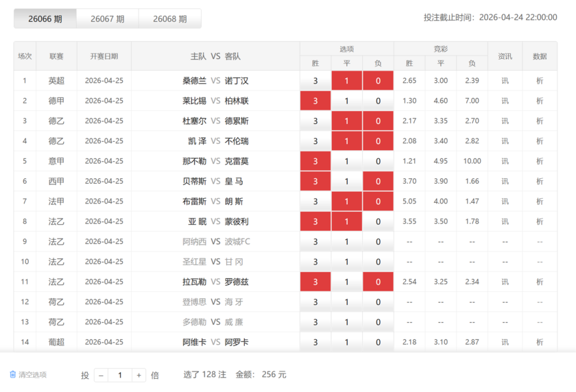Image resolution: width=576 pixels, height=392 pixels.
Task: Click the 联赛 column header
Action: [x=56, y=56]
